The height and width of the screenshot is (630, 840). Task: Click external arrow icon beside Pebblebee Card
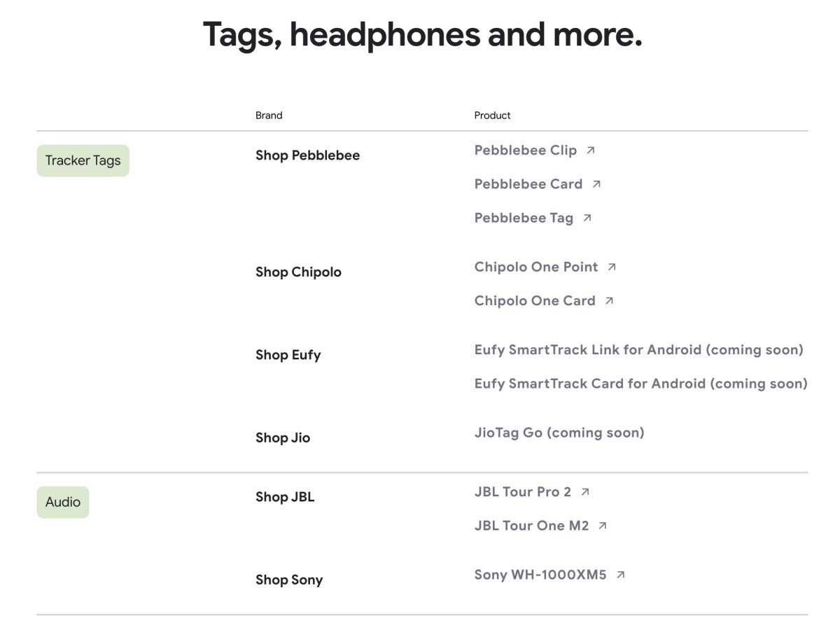tap(596, 184)
